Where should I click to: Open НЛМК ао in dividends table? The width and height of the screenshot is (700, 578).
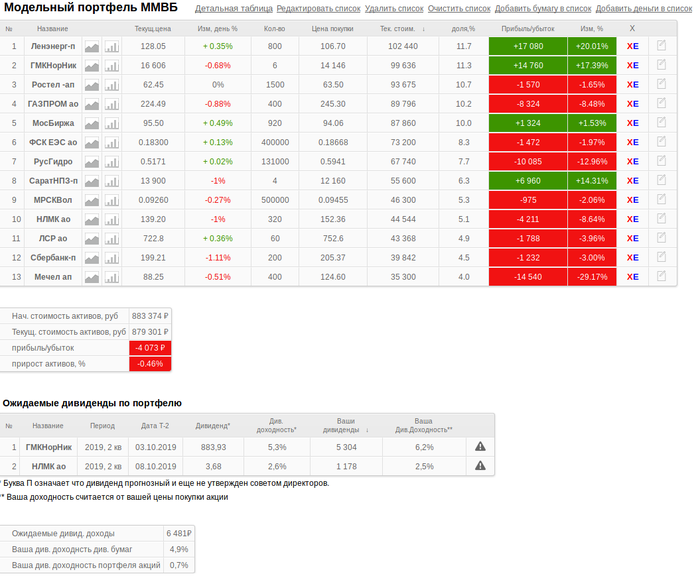(x=48, y=466)
